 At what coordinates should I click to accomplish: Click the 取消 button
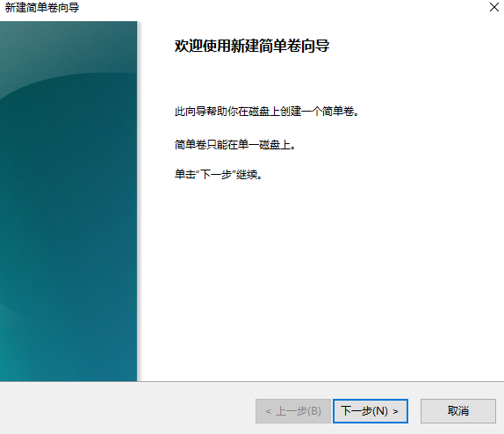pyautogui.click(x=458, y=411)
